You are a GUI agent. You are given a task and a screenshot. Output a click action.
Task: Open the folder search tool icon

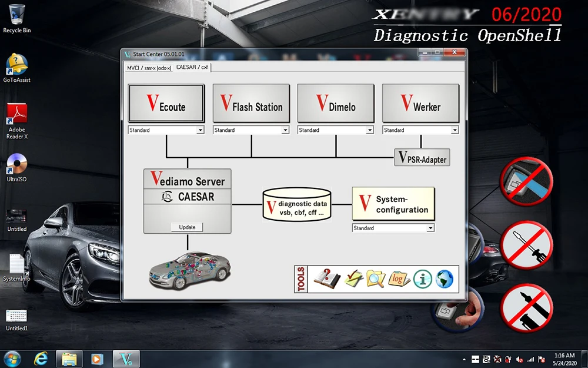(375, 279)
